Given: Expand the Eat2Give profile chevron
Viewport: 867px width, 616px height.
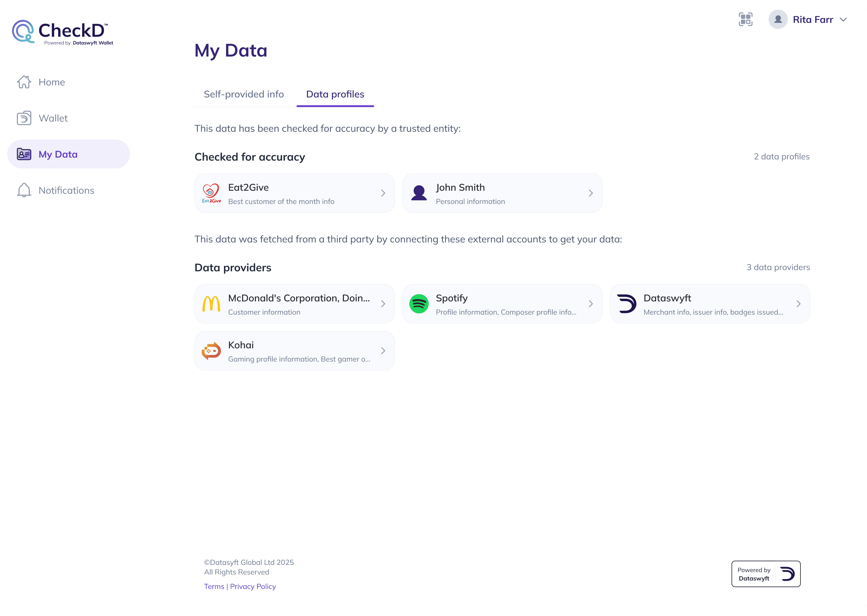Looking at the screenshot, I should point(383,193).
